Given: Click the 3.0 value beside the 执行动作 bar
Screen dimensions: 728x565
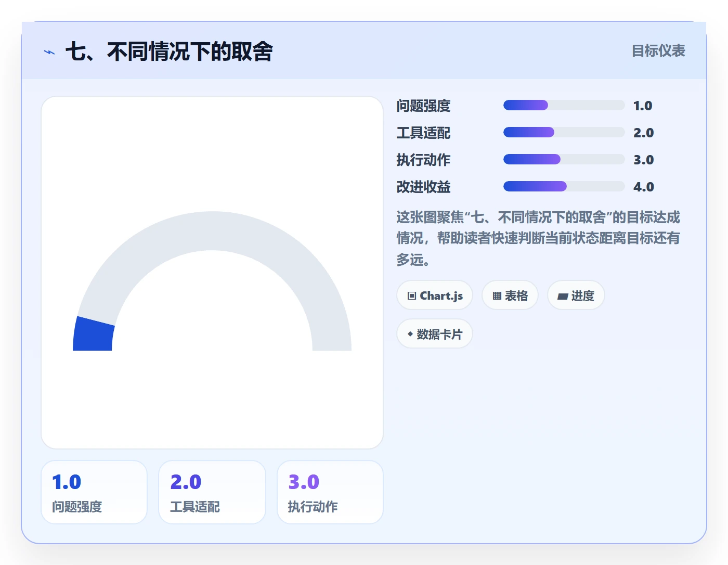Looking at the screenshot, I should click(643, 160).
